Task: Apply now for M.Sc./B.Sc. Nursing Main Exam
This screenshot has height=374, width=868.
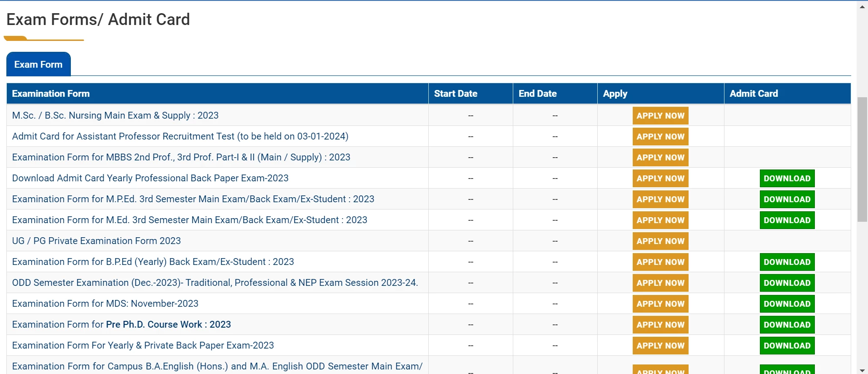Action: tap(660, 116)
